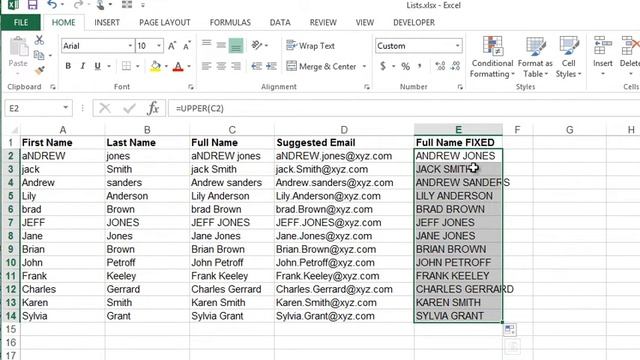The image size is (640, 360).
Task: Set bottom vertical alignment
Action: pos(236,46)
